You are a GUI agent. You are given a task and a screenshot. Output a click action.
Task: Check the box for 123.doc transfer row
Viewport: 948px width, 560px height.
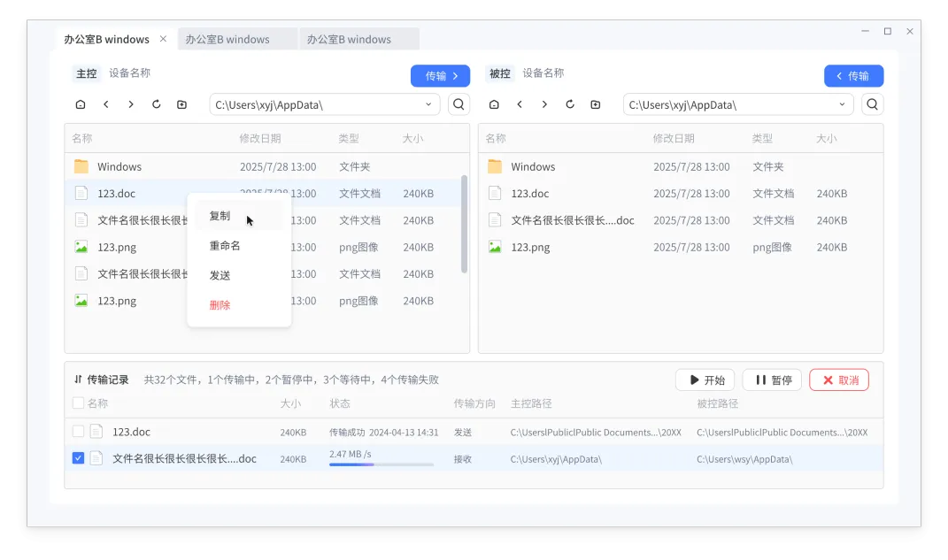click(x=78, y=432)
